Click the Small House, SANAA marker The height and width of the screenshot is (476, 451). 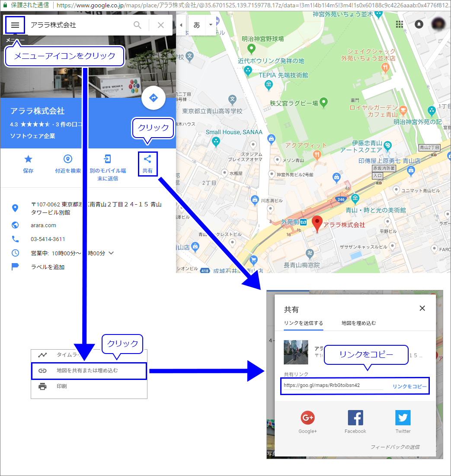tap(216, 142)
